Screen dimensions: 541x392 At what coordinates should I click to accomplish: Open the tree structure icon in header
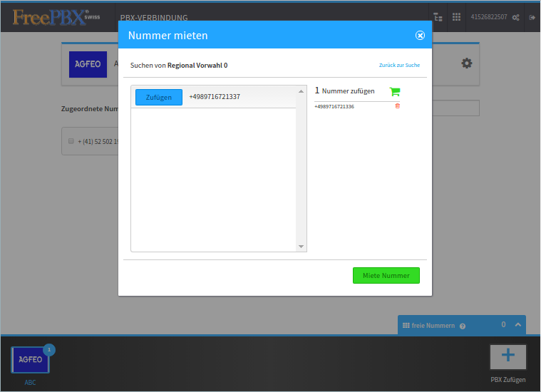point(438,17)
